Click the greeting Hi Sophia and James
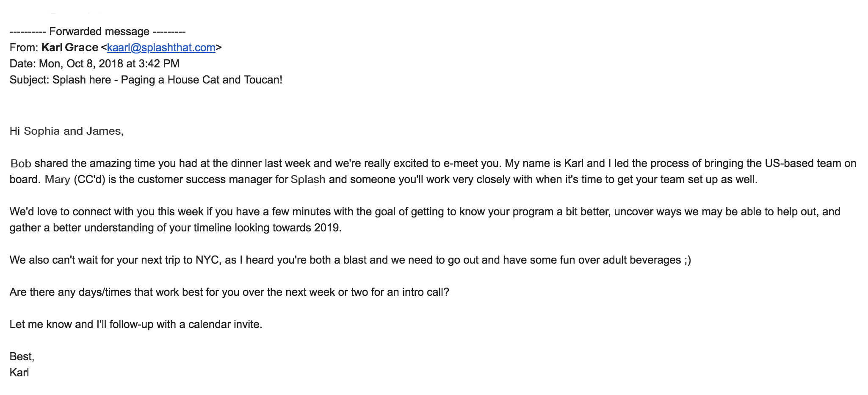The image size is (868, 395). point(66,131)
